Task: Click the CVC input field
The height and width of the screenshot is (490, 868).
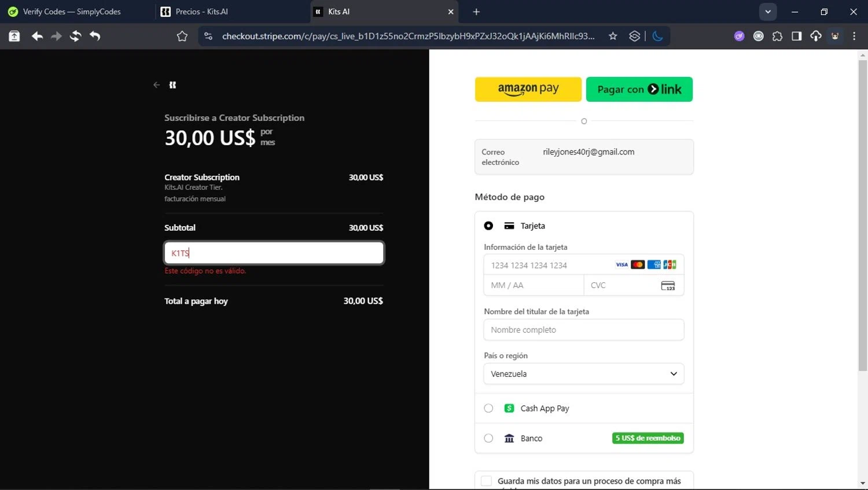Action: [634, 285]
